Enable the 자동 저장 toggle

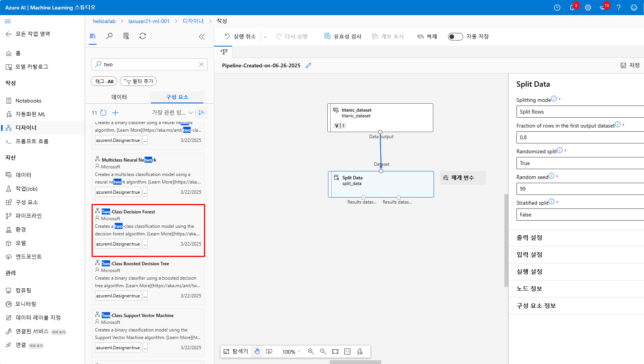455,36
